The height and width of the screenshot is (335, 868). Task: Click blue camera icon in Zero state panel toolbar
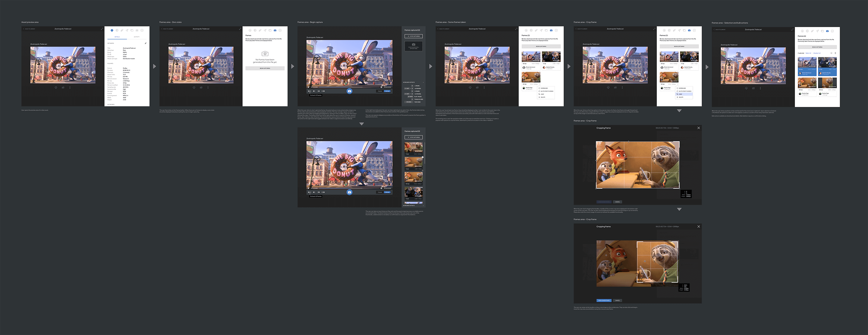(275, 30)
